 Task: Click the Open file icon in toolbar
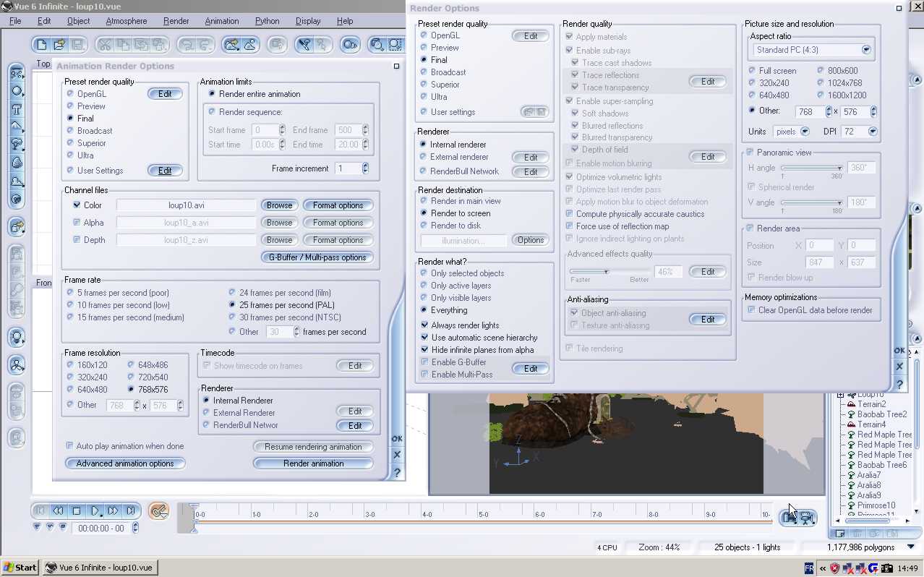(x=59, y=45)
